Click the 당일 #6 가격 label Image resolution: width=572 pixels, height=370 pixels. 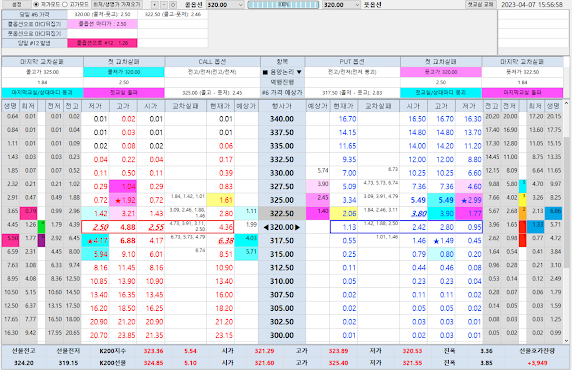pyautogui.click(x=34, y=15)
